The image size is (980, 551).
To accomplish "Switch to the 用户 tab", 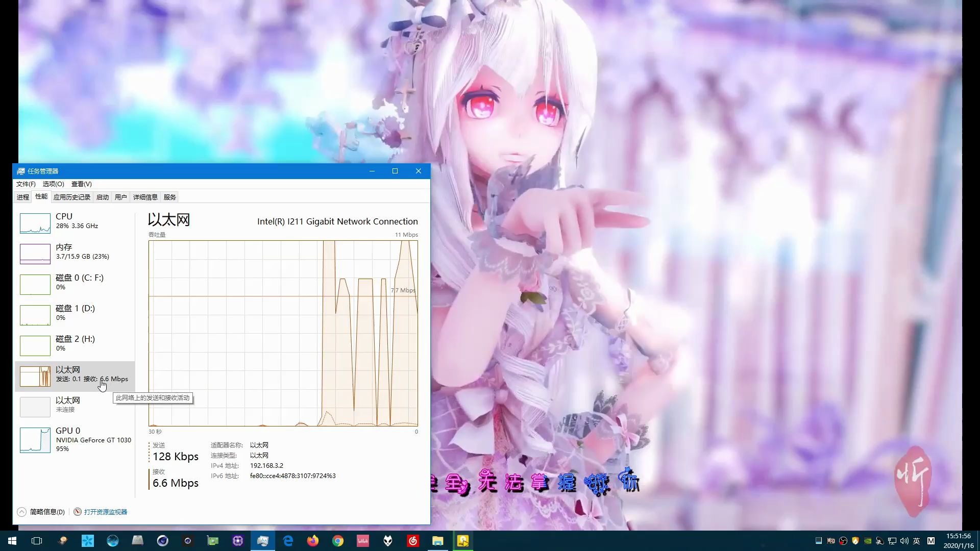I will tap(121, 197).
